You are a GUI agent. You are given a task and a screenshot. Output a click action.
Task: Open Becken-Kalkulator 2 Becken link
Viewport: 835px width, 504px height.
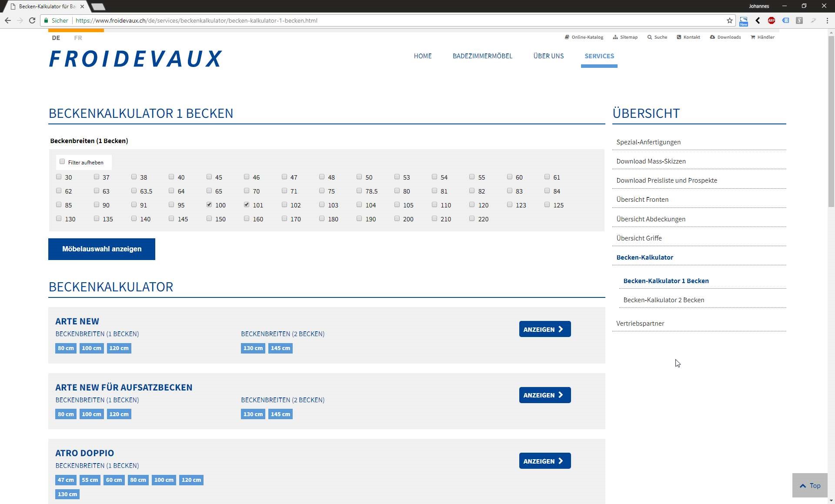663,300
